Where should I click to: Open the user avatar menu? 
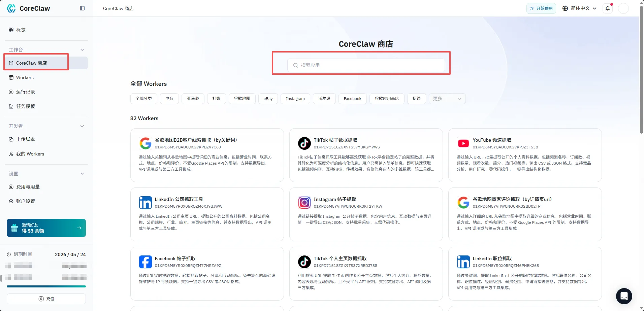click(623, 8)
